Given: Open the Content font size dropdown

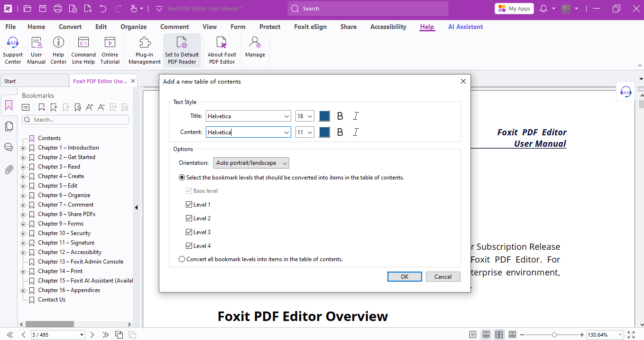Looking at the screenshot, I should (x=310, y=132).
